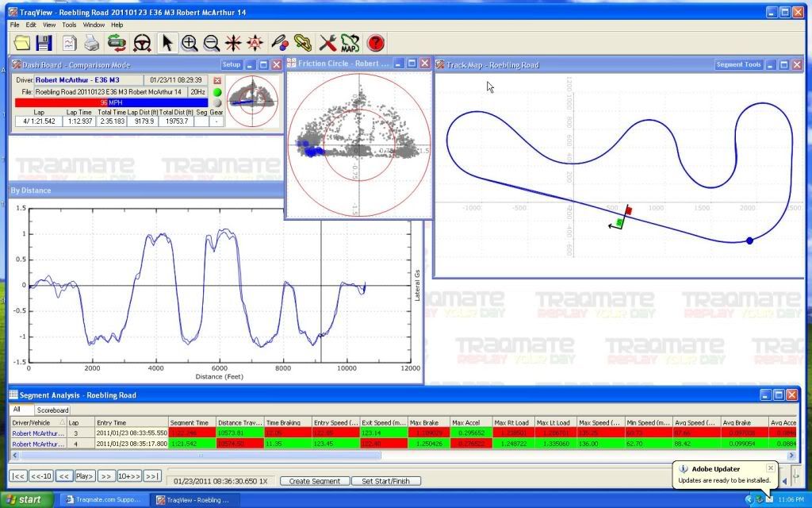Open the Setup button on Dash Board
Image resolution: width=812 pixels, height=508 pixels.
[x=231, y=65]
